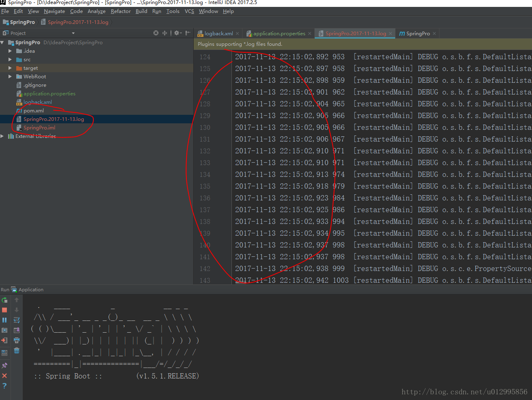Click the down stack trace arrow
Viewport: 532px width, 400px height.
pos(17,310)
